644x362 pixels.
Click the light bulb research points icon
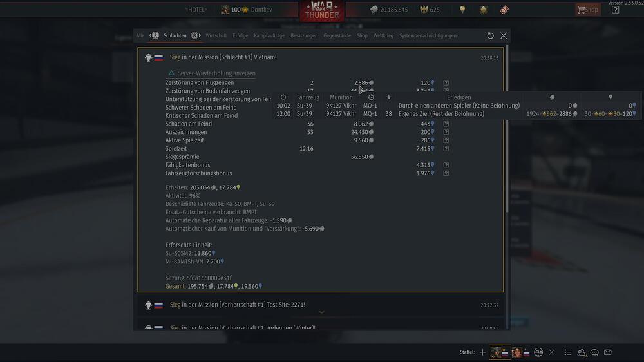pyautogui.click(x=462, y=10)
